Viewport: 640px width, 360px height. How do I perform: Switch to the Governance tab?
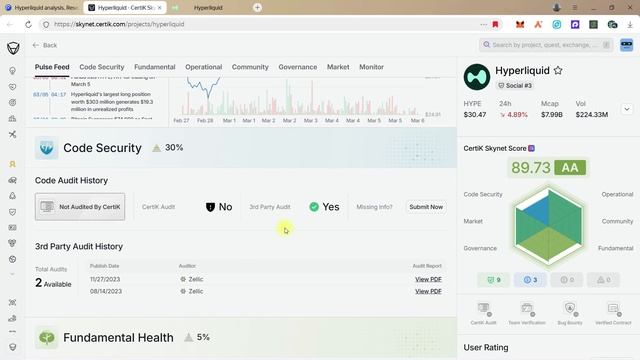click(298, 67)
